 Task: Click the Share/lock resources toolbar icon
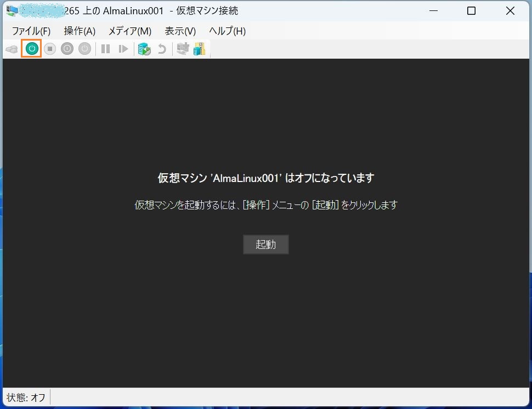(x=200, y=49)
